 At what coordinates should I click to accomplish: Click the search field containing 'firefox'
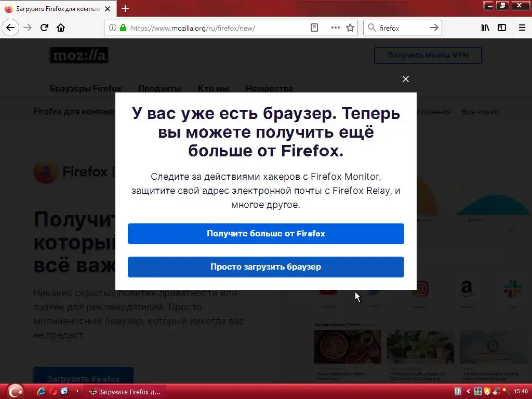pyautogui.click(x=402, y=28)
